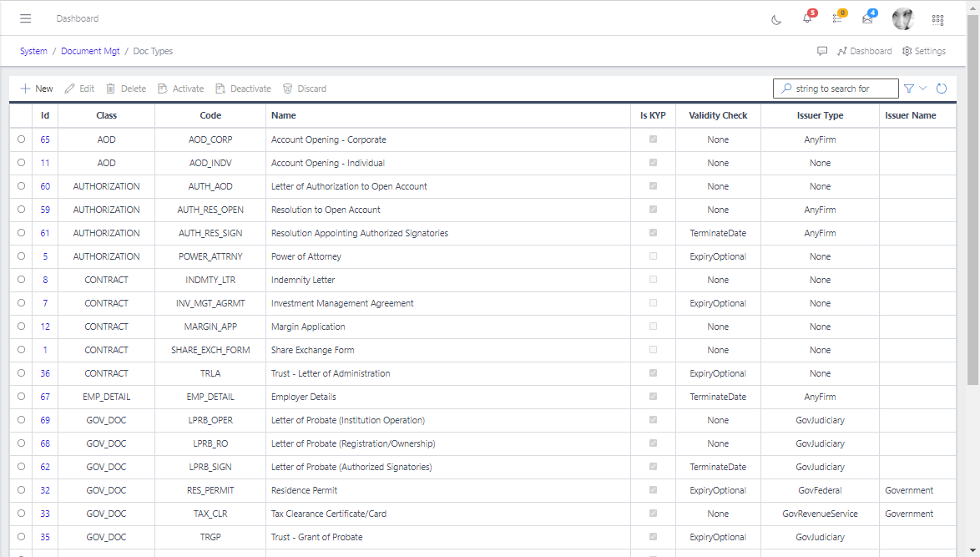The height and width of the screenshot is (557, 980).
Task: Sort by Is KYP column header
Action: (653, 115)
